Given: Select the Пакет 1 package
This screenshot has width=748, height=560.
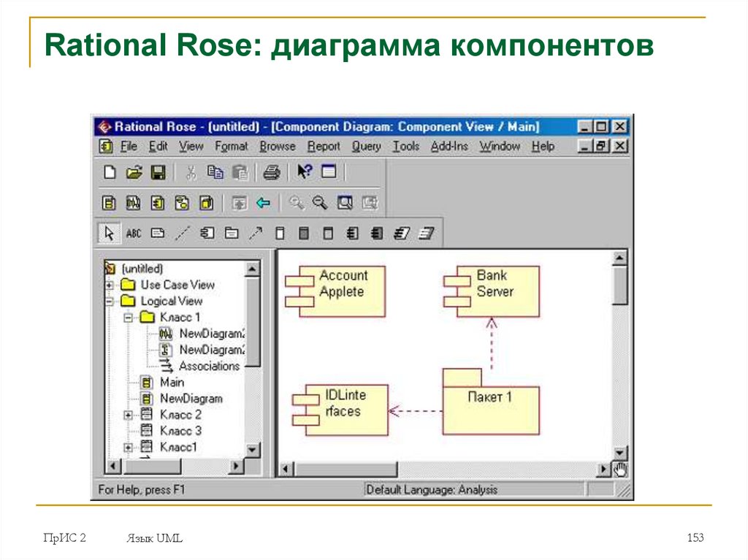Looking at the screenshot, I should [491, 402].
